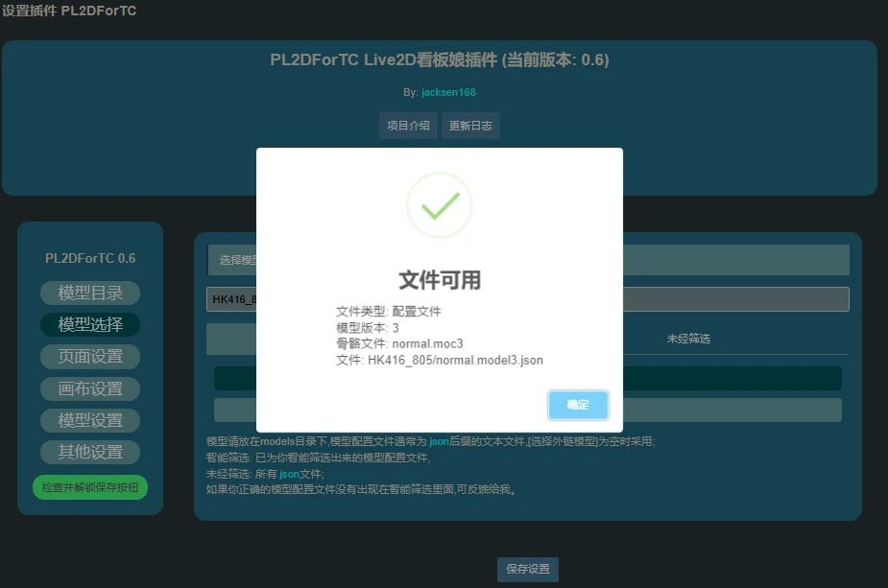Click the green checkmark success icon
888x588 pixels.
[440, 205]
